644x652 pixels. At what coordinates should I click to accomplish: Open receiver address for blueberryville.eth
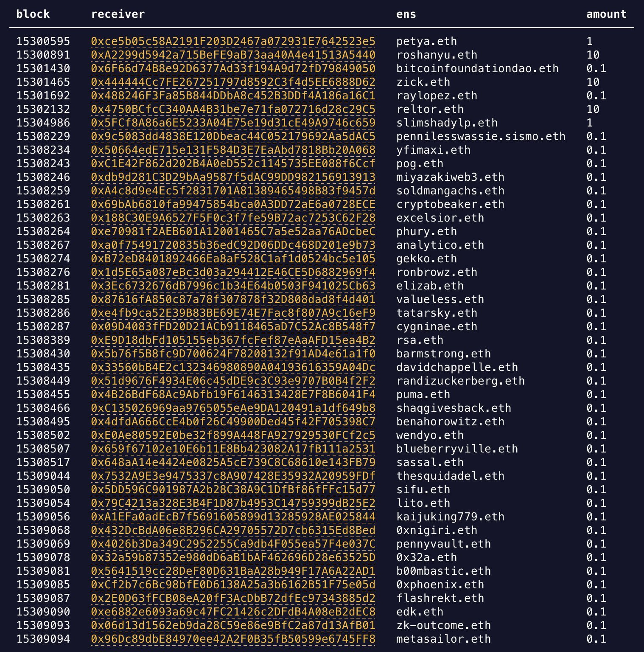pos(233,449)
